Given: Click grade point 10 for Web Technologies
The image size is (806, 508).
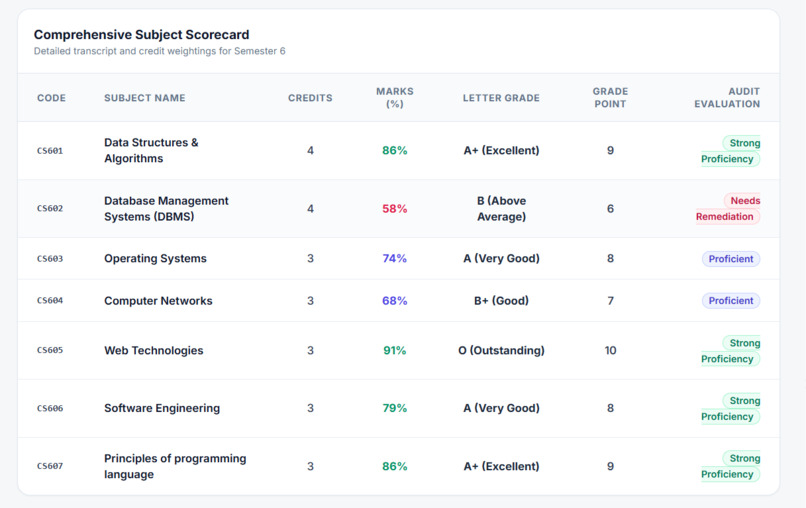Looking at the screenshot, I should tap(610, 350).
